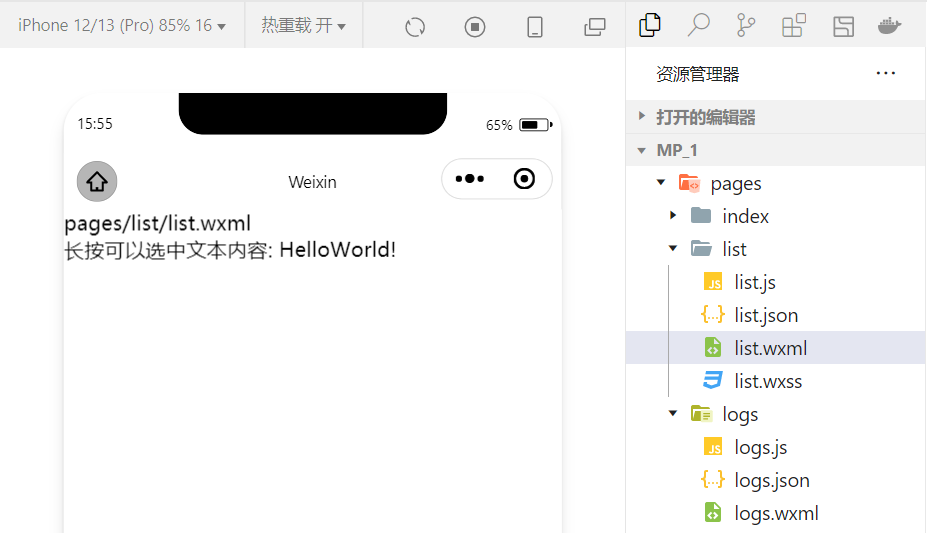Click the index folder icon
The image size is (927, 533).
(701, 216)
